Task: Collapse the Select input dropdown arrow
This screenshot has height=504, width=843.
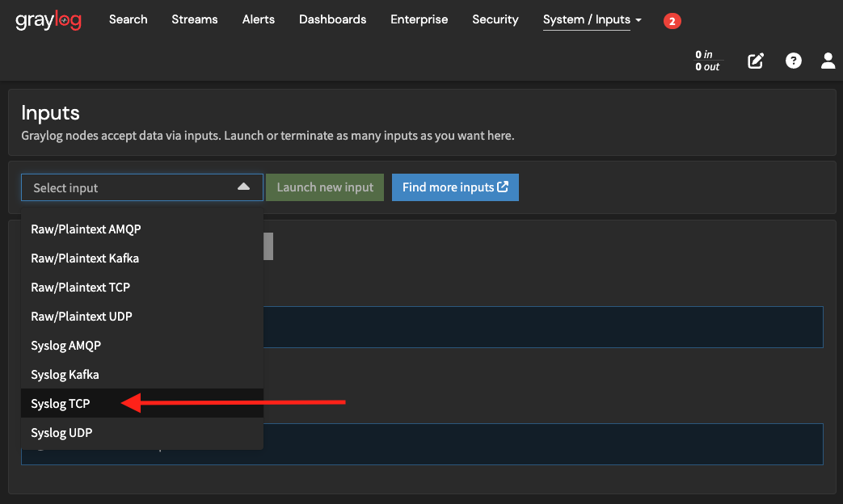Action: pos(243,187)
